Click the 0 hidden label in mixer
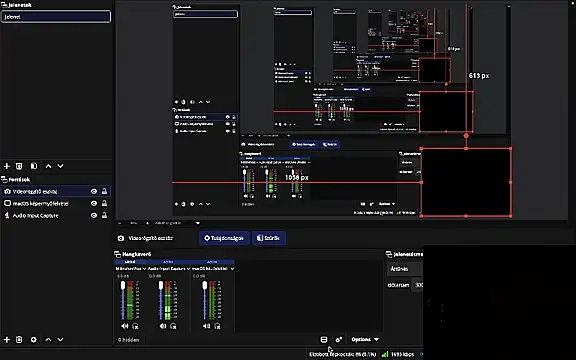Image resolution: width=576 pixels, height=360 pixels. (129, 340)
